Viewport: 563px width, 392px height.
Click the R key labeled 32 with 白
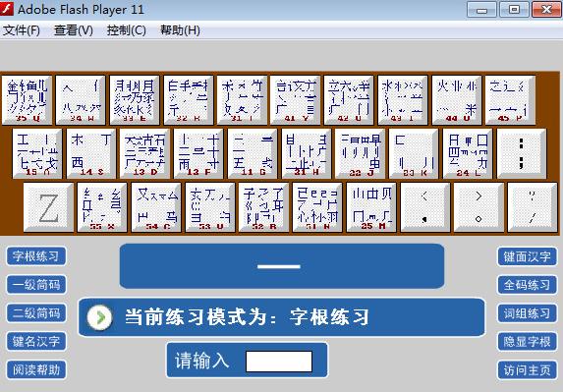tap(189, 100)
